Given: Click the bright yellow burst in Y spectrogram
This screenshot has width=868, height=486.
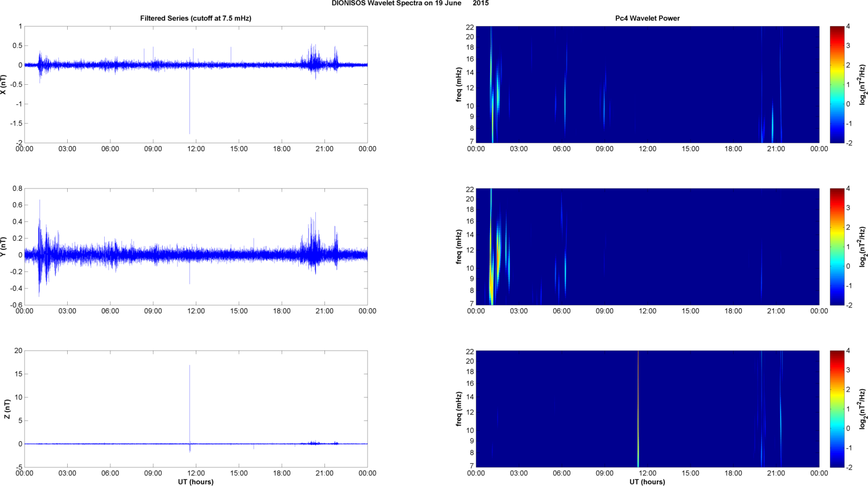Looking at the screenshot, I should tap(491, 285).
